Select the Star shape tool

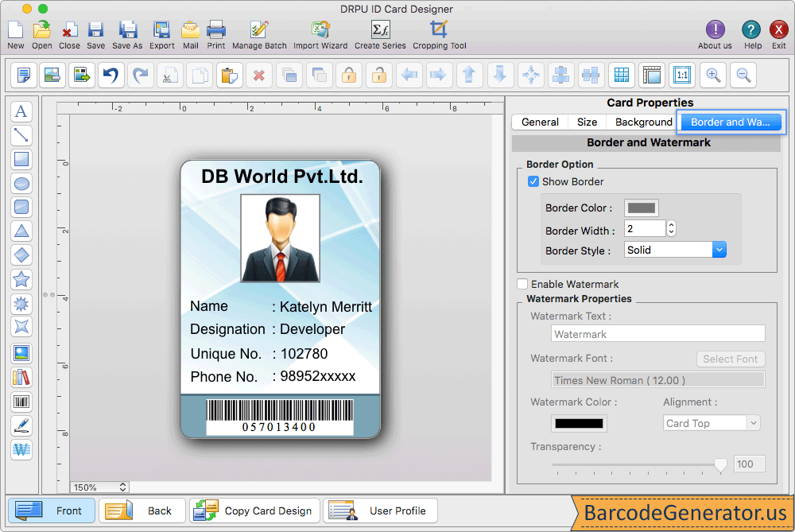pyautogui.click(x=21, y=279)
